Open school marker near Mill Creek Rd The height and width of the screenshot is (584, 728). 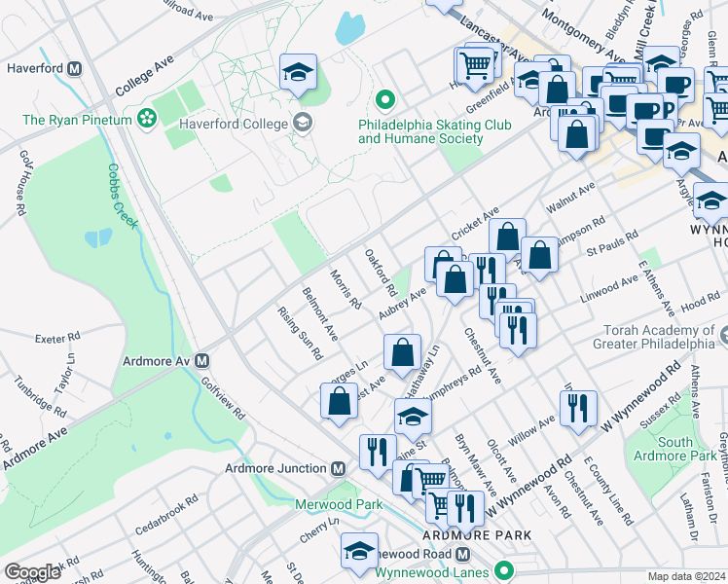[x=661, y=61]
